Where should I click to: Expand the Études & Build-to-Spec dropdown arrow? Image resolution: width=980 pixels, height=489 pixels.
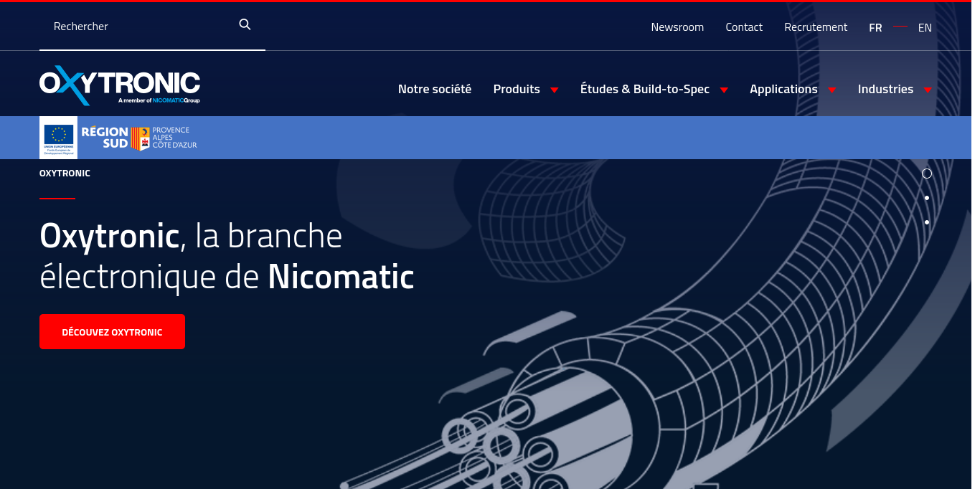(x=724, y=90)
